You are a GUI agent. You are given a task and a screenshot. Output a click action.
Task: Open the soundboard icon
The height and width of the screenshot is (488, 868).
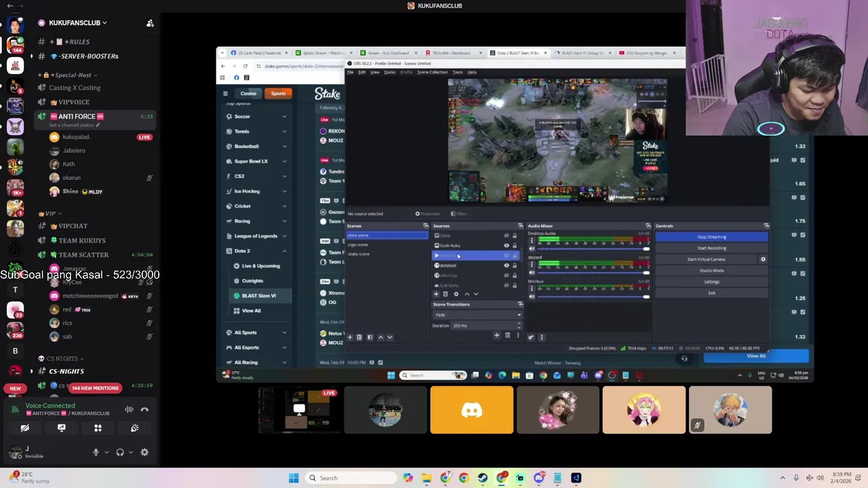point(134,428)
